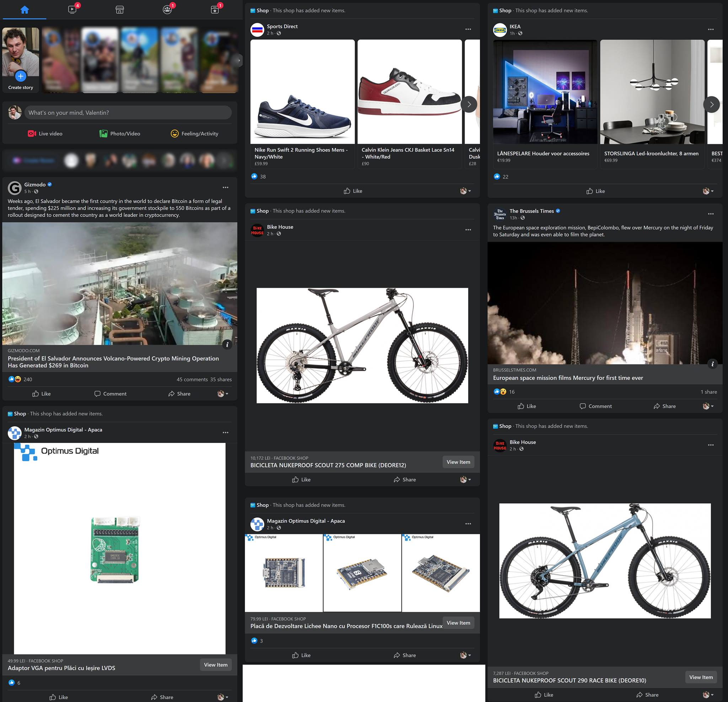The height and width of the screenshot is (702, 728).
Task: Open the Marketplace tab
Action: coord(119,10)
